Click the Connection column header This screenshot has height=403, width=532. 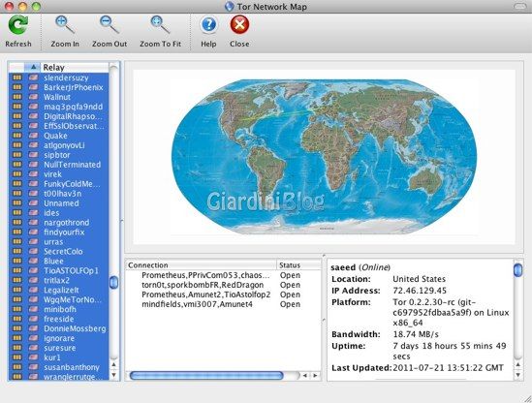coord(202,264)
